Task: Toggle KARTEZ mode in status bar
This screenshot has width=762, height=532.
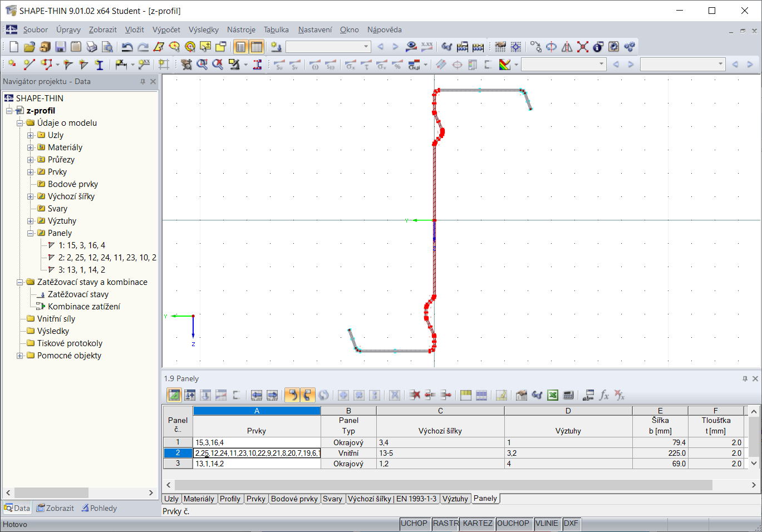Action: pos(478,524)
